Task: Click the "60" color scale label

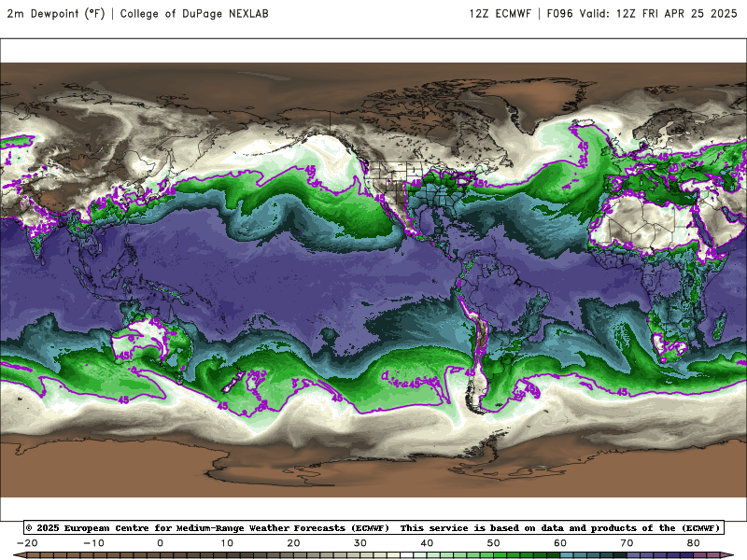Action: [x=560, y=543]
